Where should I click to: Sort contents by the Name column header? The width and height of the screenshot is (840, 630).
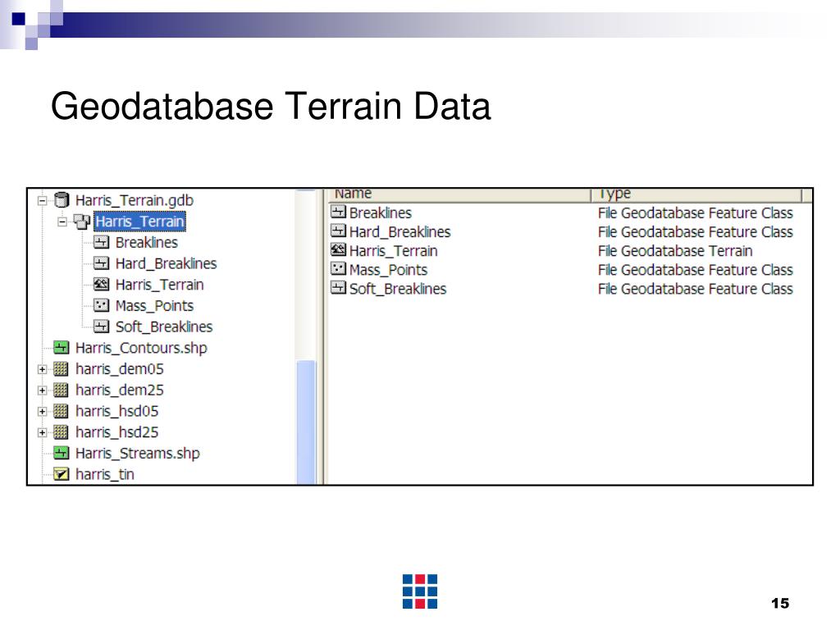pyautogui.click(x=458, y=195)
